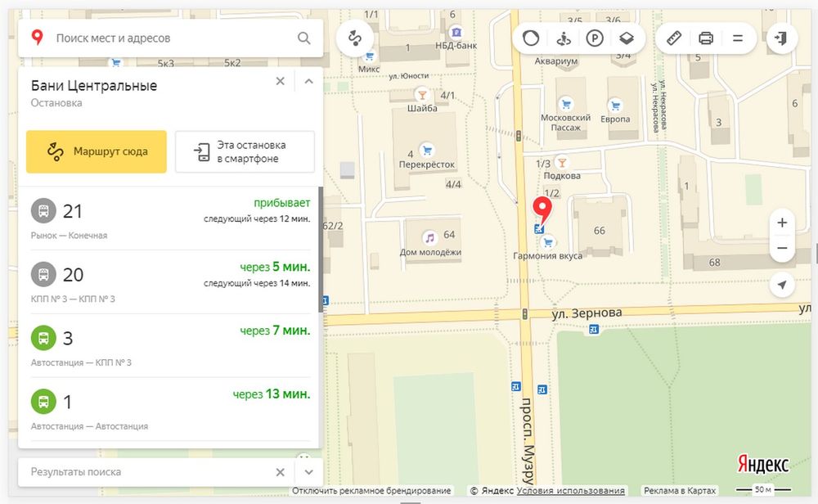Image resolution: width=818 pixels, height=504 pixels.
Task: Click the Маршрут сюда button
Action: pos(97,151)
